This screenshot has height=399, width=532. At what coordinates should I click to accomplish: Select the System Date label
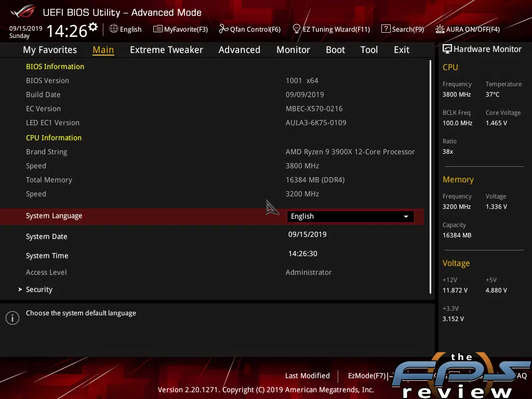coord(46,236)
